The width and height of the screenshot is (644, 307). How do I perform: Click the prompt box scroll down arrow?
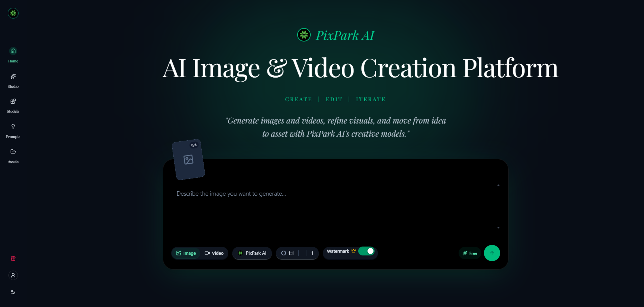coord(498,228)
